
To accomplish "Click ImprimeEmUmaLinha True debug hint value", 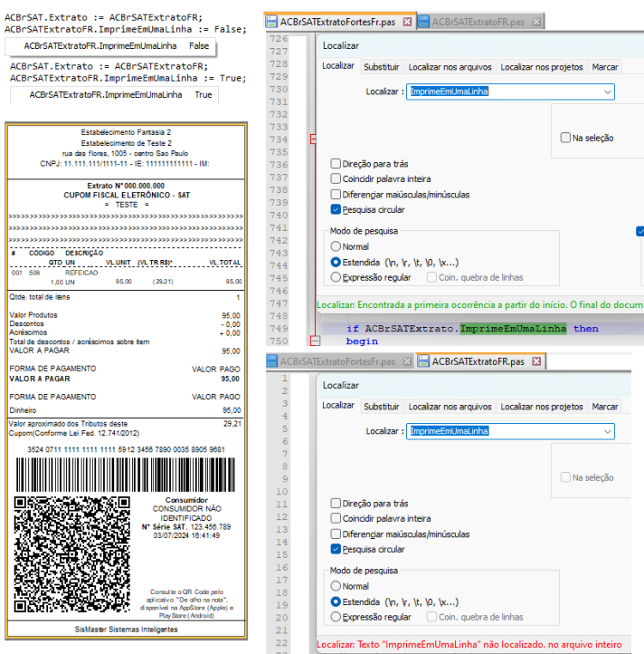I will [204, 94].
